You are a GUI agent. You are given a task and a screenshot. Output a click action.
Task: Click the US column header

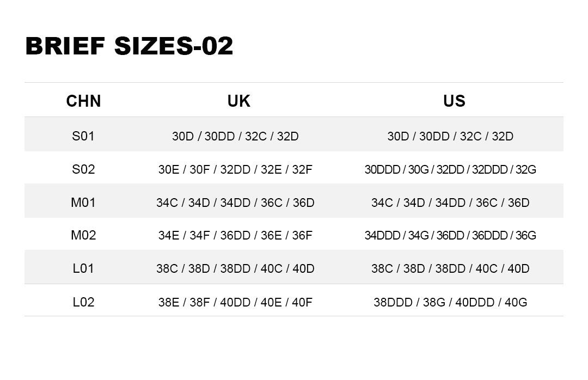point(454,101)
